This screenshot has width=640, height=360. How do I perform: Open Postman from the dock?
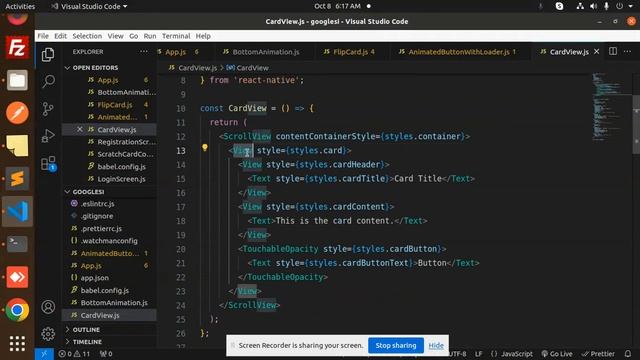[x=17, y=113]
